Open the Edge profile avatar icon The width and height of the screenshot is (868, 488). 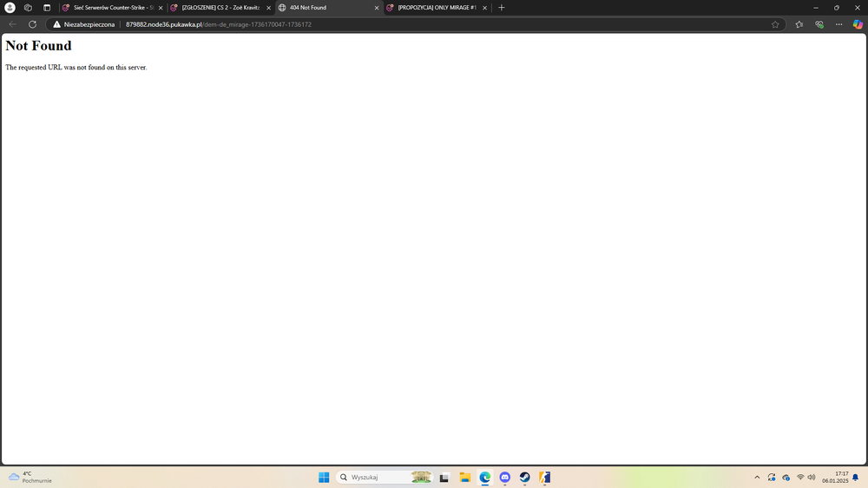[x=10, y=8]
